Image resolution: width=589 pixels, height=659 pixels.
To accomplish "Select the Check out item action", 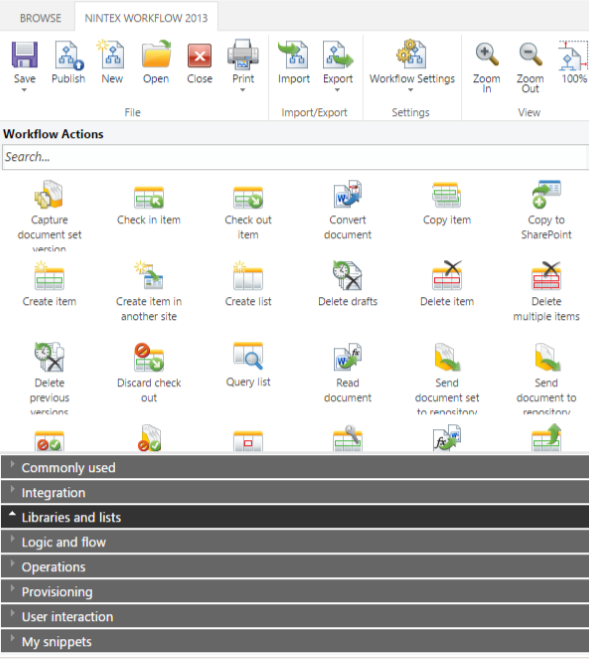I will (x=248, y=213).
